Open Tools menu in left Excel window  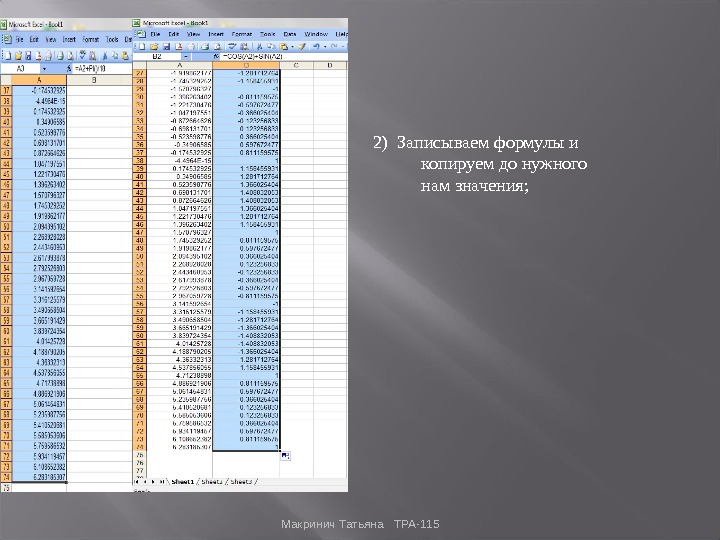[112, 39]
